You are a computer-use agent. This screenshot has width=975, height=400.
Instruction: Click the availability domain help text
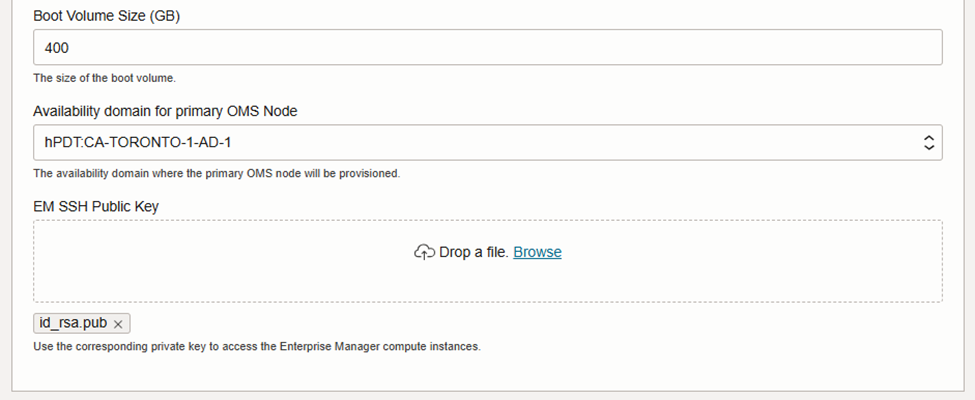click(216, 173)
